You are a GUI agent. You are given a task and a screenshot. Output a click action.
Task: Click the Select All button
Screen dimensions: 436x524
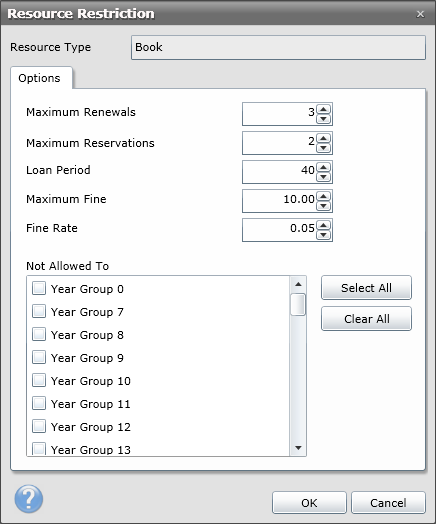point(366,288)
